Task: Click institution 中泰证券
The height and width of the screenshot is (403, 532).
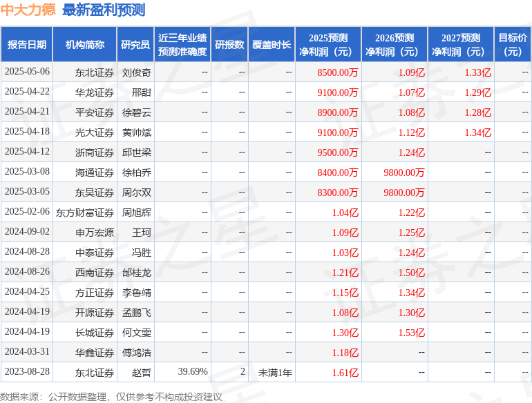Action: click(x=95, y=253)
